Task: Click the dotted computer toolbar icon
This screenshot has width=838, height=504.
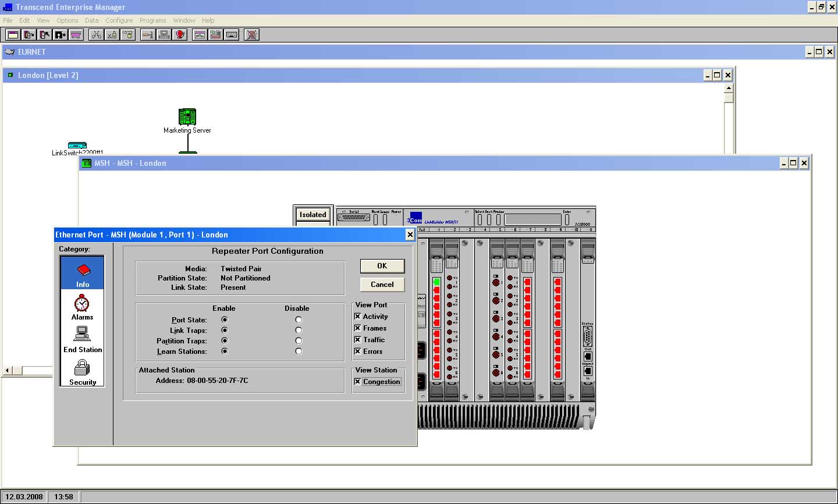Action: (x=164, y=35)
